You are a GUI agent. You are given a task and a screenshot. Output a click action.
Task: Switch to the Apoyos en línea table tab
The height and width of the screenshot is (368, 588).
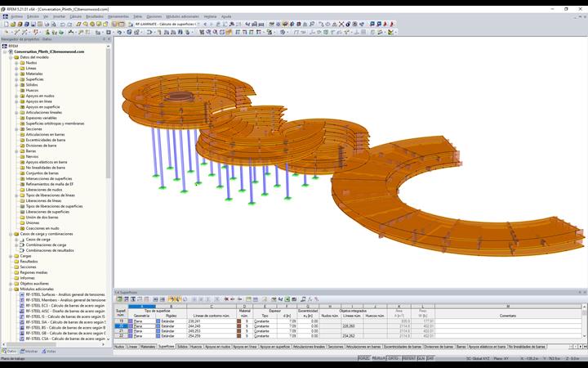click(x=245, y=347)
